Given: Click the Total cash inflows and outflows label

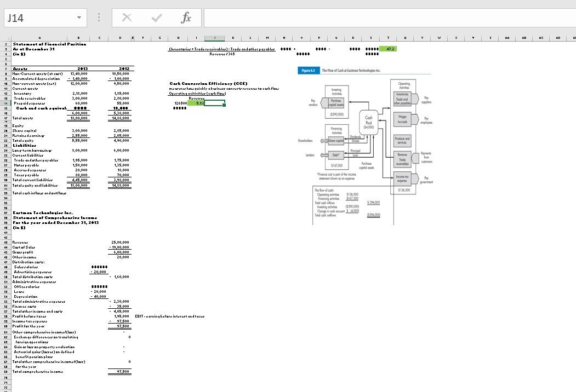Looking at the screenshot, I should coord(39,193).
